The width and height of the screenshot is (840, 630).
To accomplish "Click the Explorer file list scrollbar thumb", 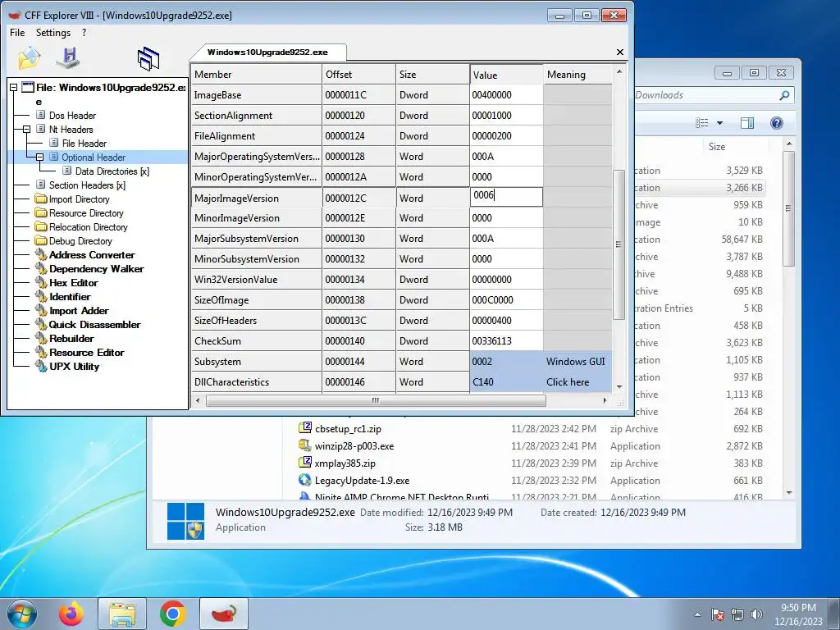I will [x=788, y=208].
